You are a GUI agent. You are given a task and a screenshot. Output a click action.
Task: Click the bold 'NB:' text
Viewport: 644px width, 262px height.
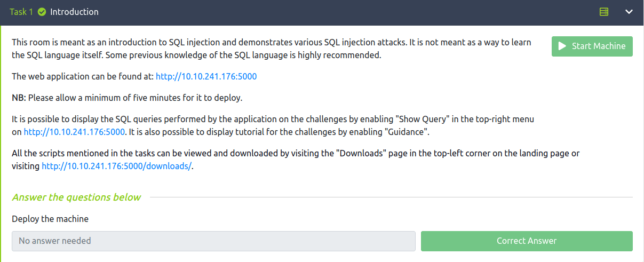19,98
